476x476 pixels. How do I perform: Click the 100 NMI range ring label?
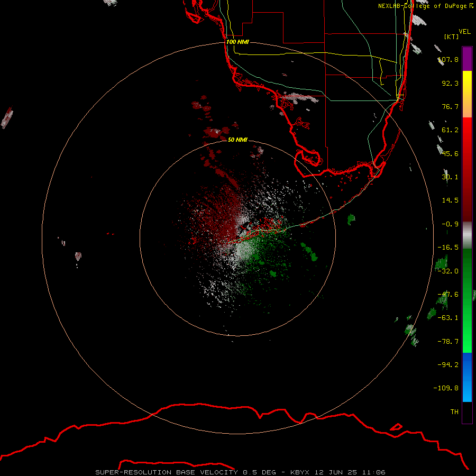(237, 42)
